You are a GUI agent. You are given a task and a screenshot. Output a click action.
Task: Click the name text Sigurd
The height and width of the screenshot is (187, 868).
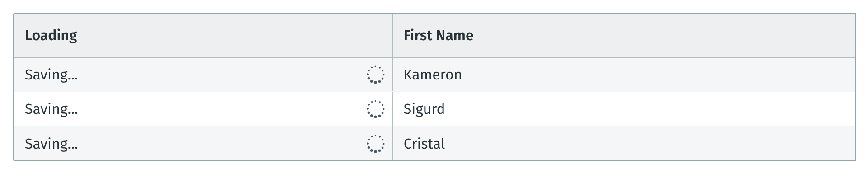(x=424, y=109)
